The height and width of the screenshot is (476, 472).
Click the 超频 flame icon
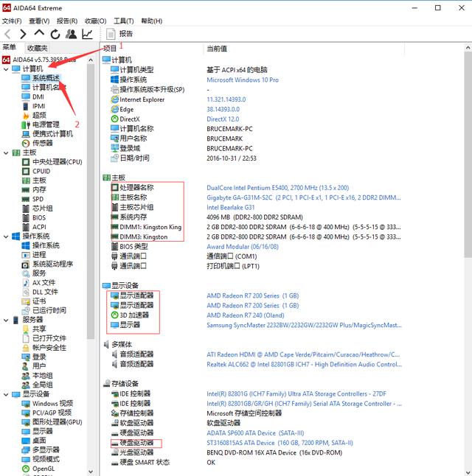tap(26, 116)
